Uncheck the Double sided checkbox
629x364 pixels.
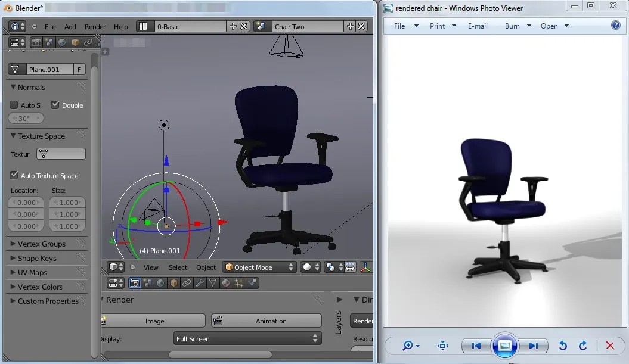(55, 105)
